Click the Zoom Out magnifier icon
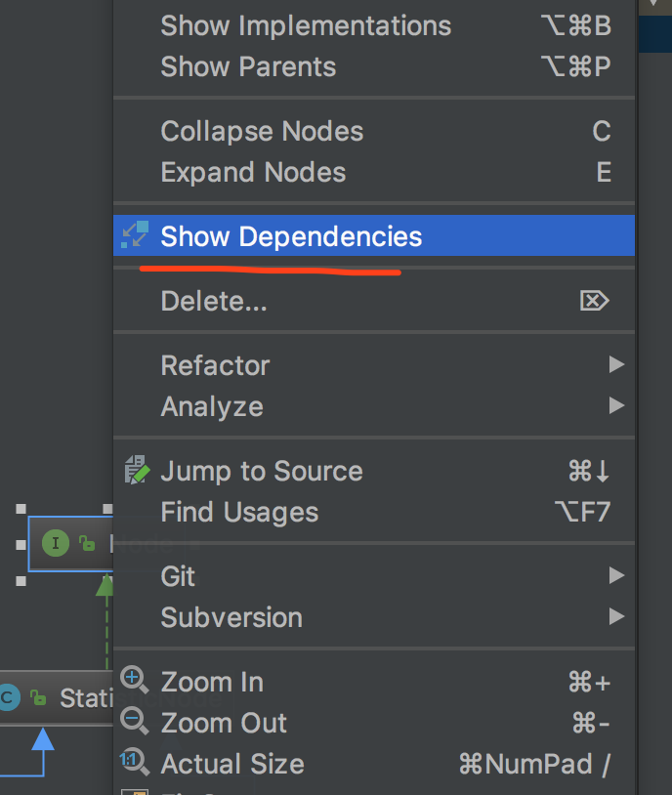Image resolution: width=672 pixels, height=795 pixels. point(134,723)
